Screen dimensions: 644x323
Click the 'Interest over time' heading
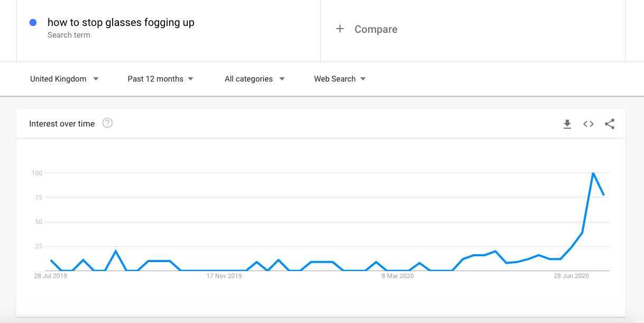[62, 124]
